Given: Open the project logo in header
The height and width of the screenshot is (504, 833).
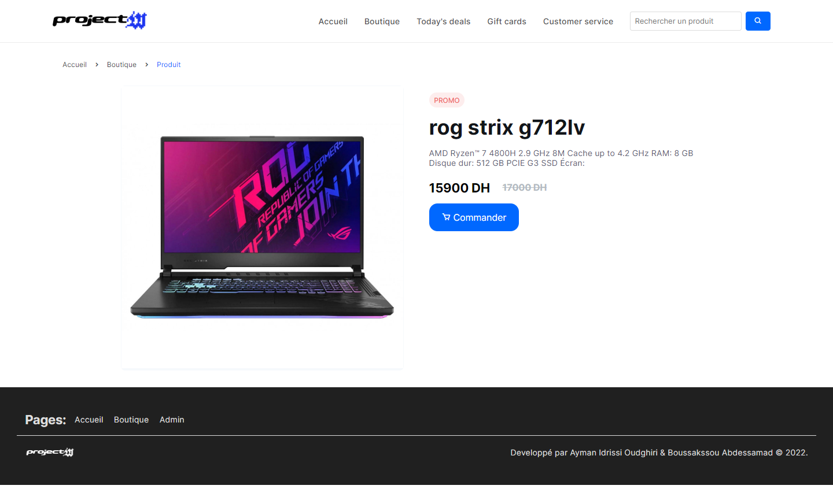Looking at the screenshot, I should (99, 20).
